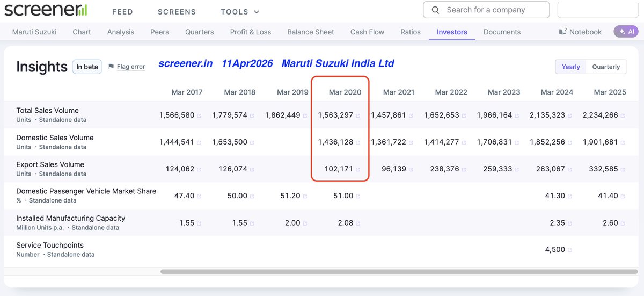Open the Notebook link
644x296 pixels.
(x=581, y=32)
